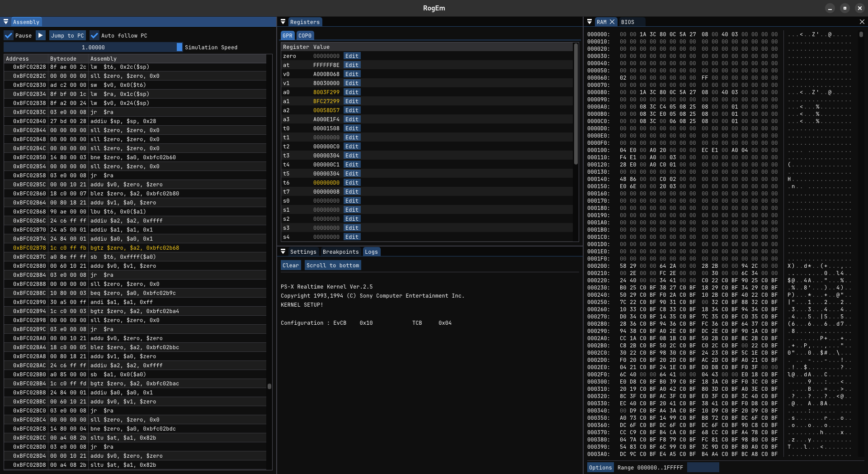Image resolution: width=868 pixels, height=474 pixels.
Task: Close the memory panel using the far-right X
Action: (x=862, y=22)
